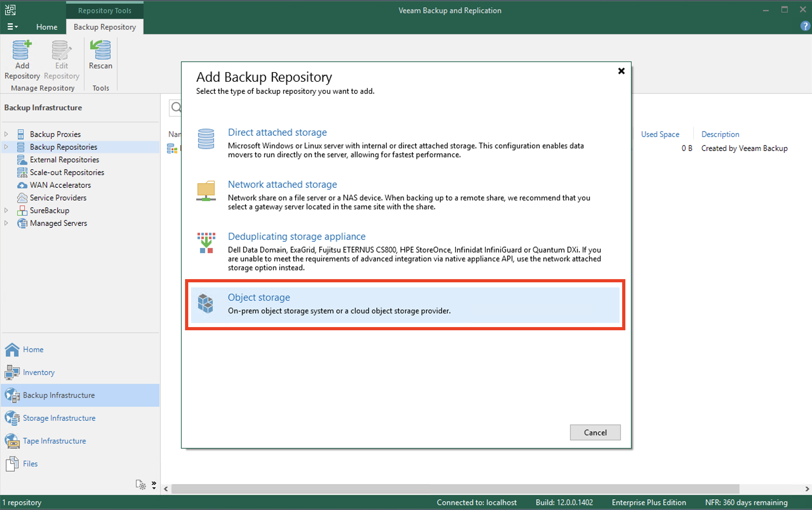The height and width of the screenshot is (510, 812).
Task: Cancel the Add Backup Repository dialog
Action: (x=595, y=432)
